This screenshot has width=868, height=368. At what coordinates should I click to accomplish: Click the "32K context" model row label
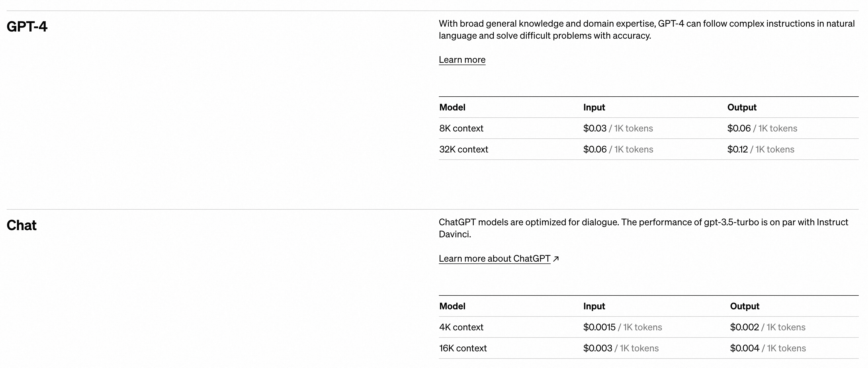[x=463, y=149]
